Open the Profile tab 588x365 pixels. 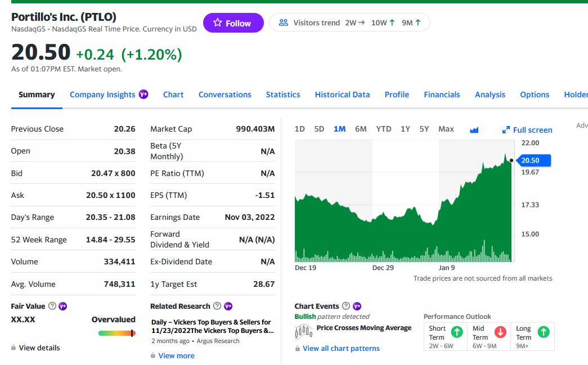coord(397,94)
